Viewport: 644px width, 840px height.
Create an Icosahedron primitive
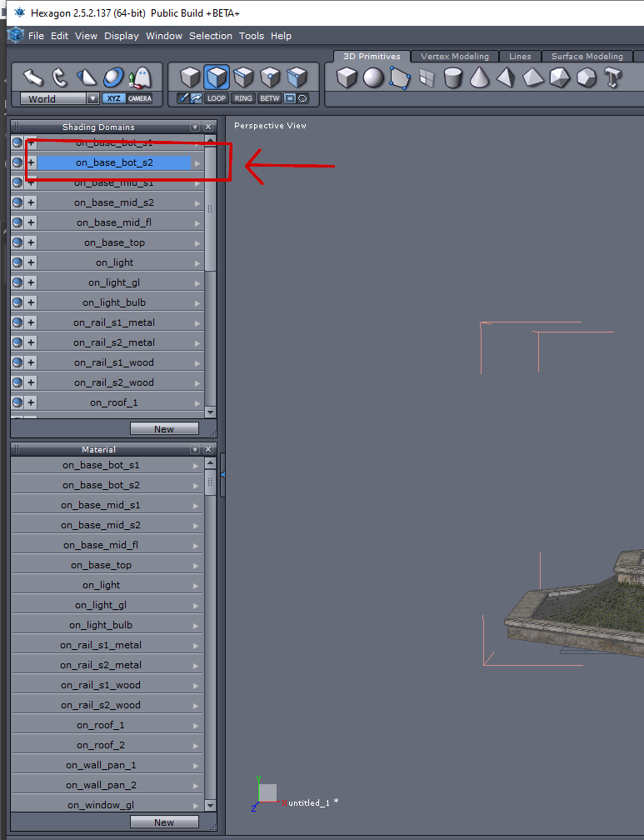coord(560,77)
